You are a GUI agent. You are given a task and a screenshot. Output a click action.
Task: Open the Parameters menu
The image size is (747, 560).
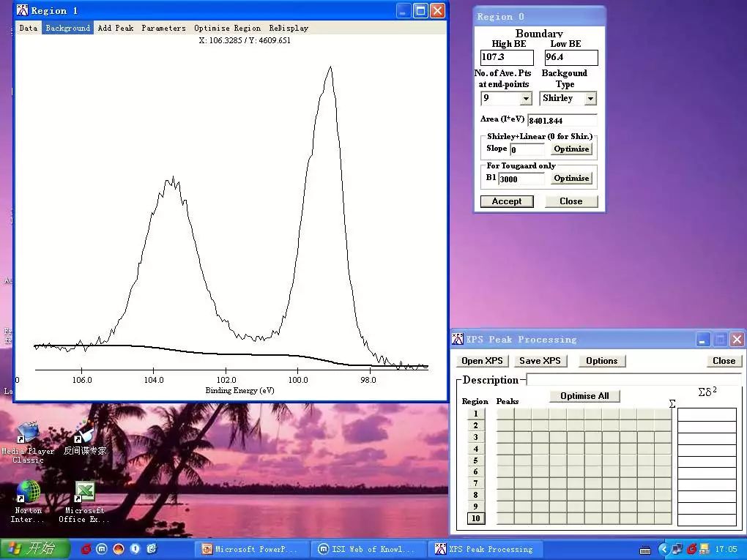coord(163,28)
